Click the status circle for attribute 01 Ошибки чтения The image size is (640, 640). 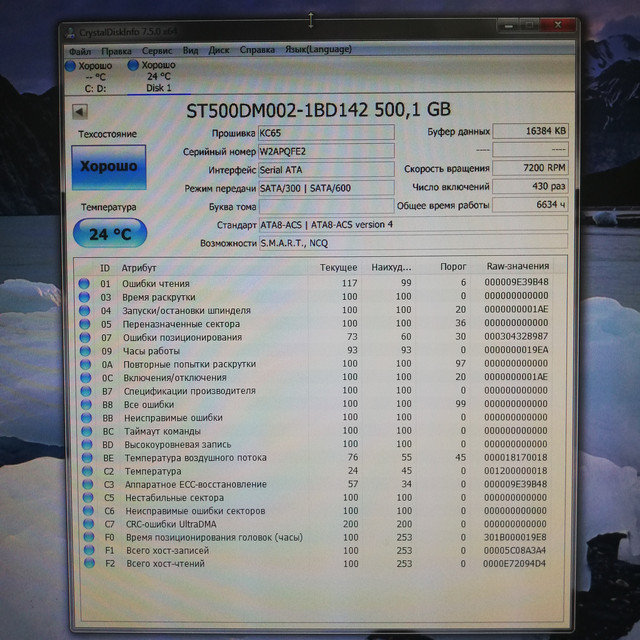tap(85, 284)
